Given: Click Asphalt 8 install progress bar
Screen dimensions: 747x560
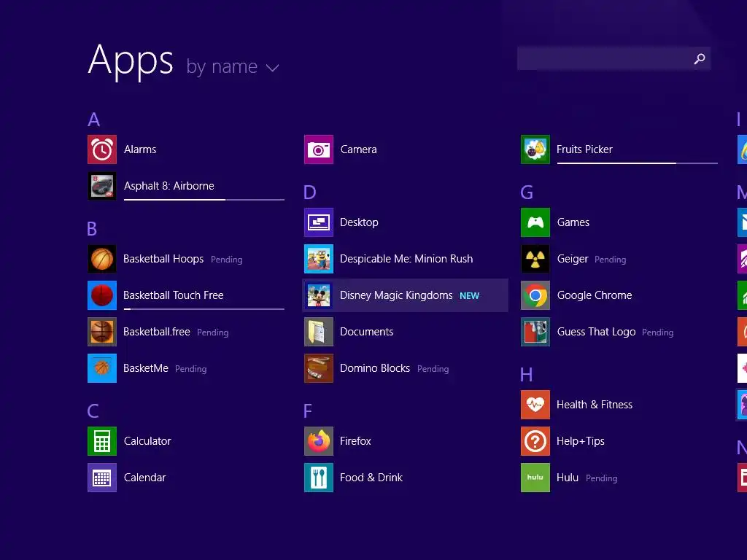Looking at the screenshot, I should pos(204,200).
